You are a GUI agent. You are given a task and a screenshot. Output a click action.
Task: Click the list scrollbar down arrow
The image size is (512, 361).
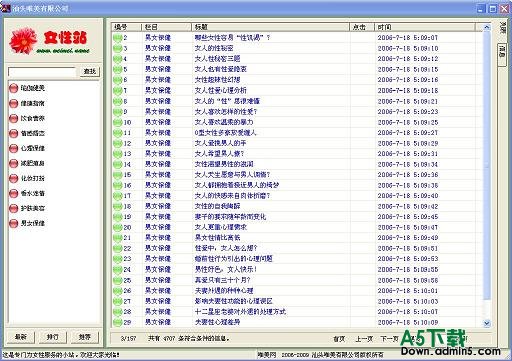tap(487, 323)
